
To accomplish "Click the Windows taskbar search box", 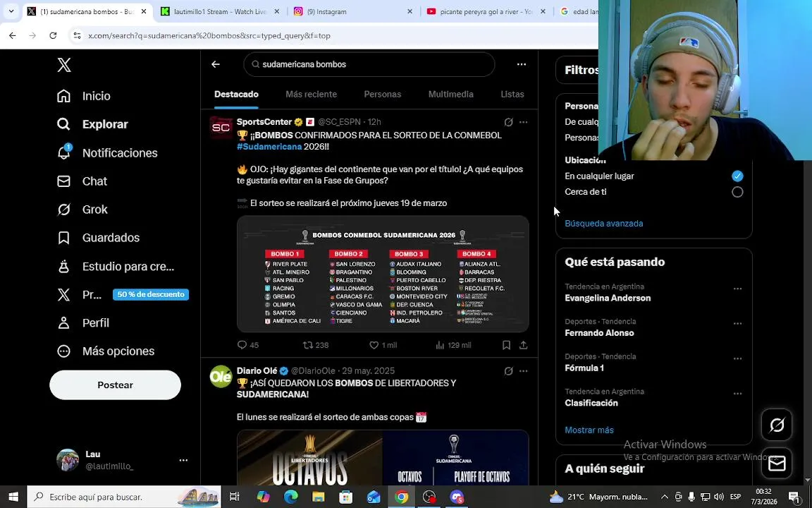I will [124, 497].
